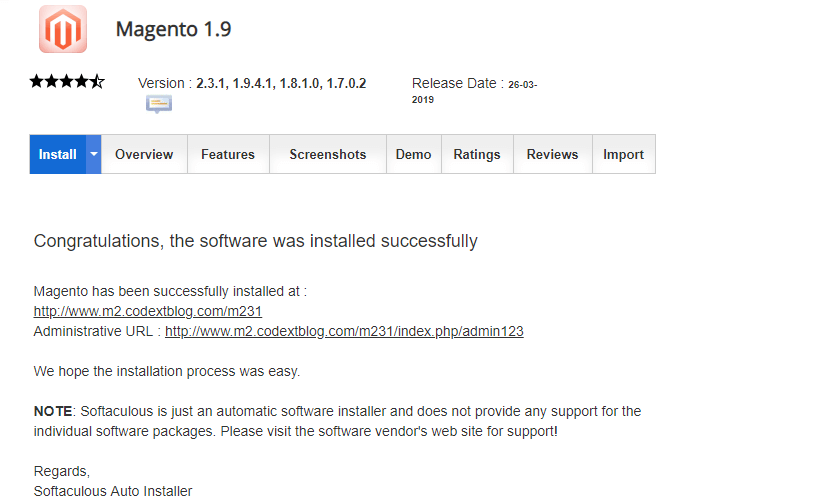826x499 pixels.
Task: View the Screenshots tab
Action: point(328,154)
